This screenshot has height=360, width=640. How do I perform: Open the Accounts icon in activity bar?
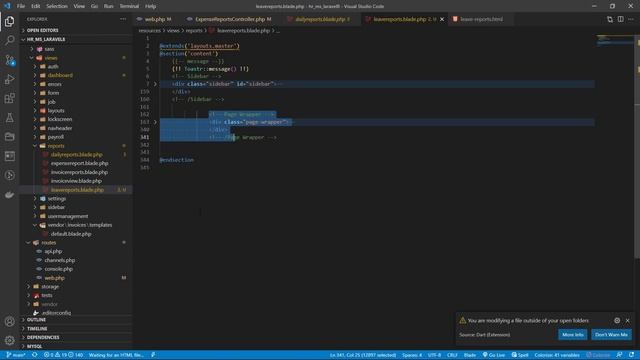click(9, 321)
